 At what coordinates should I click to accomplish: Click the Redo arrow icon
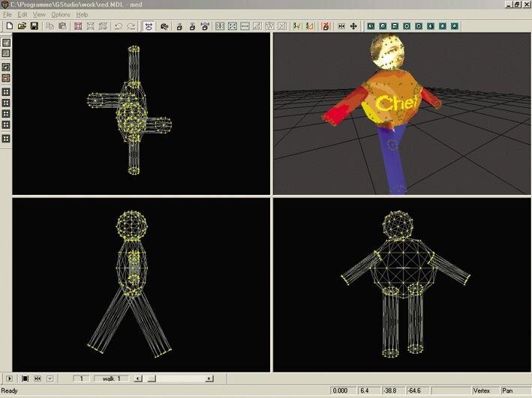point(131,26)
